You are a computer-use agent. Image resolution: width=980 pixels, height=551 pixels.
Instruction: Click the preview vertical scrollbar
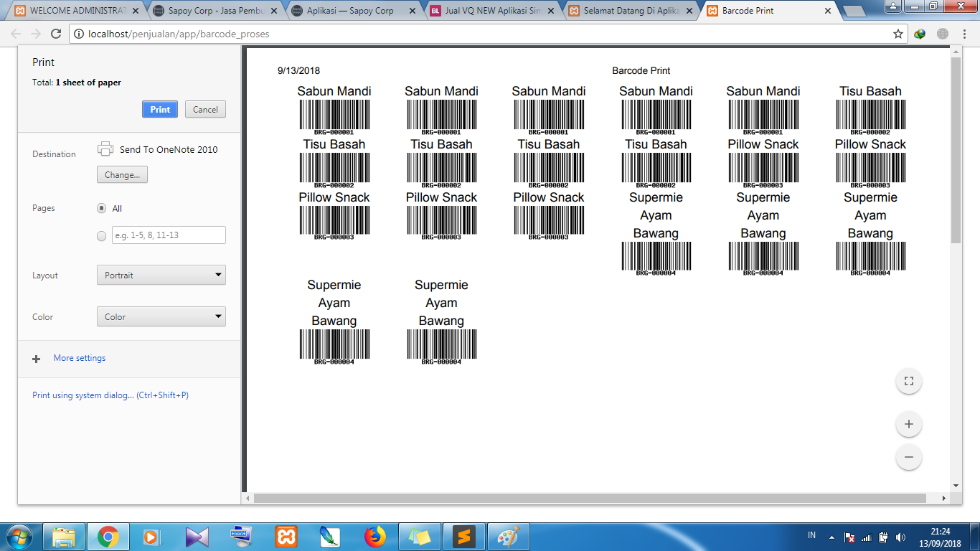tap(956, 151)
